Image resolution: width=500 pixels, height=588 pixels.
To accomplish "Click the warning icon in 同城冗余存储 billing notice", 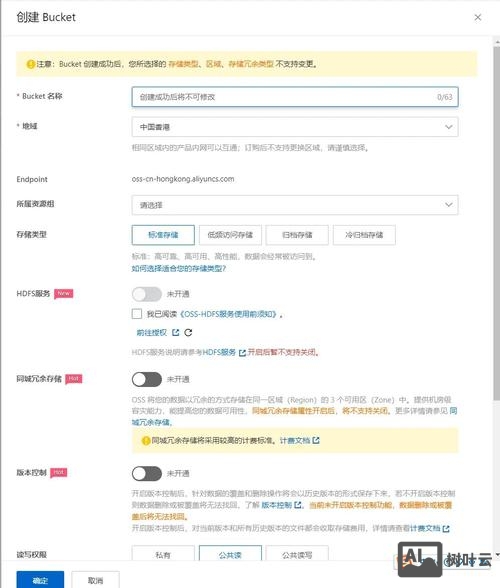I will (146, 441).
